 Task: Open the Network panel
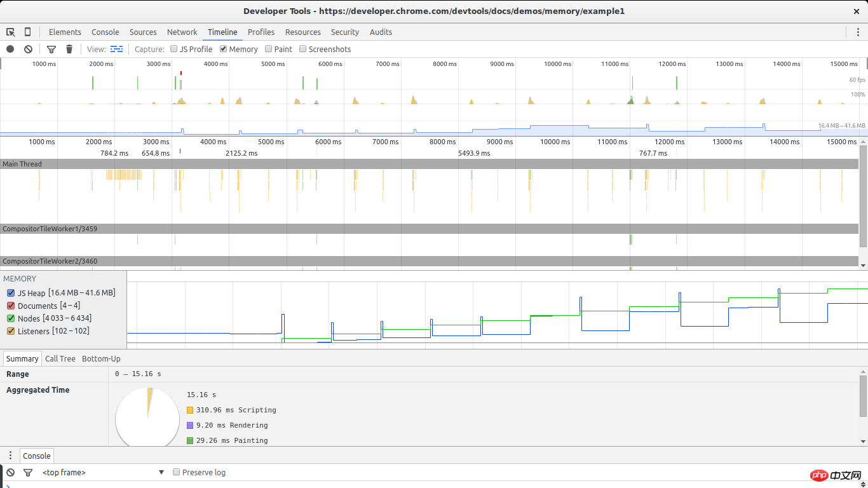pos(182,32)
